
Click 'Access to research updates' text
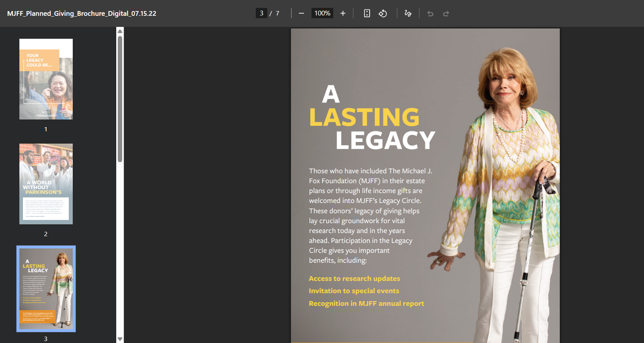coord(354,279)
